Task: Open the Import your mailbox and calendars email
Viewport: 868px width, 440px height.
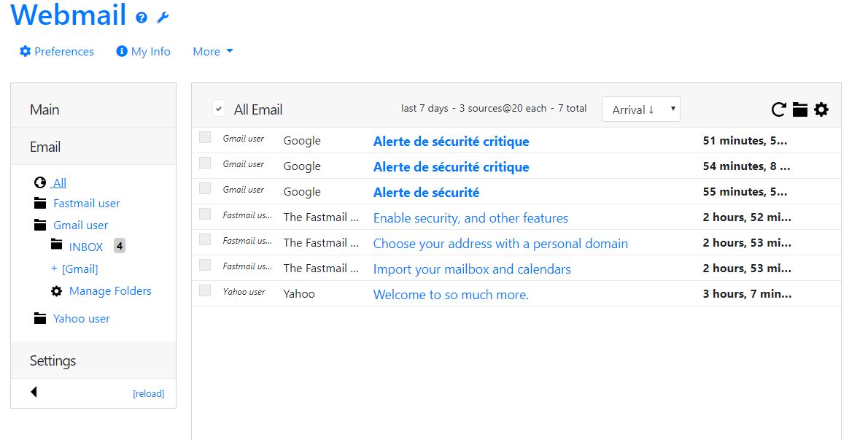Action: (472, 269)
